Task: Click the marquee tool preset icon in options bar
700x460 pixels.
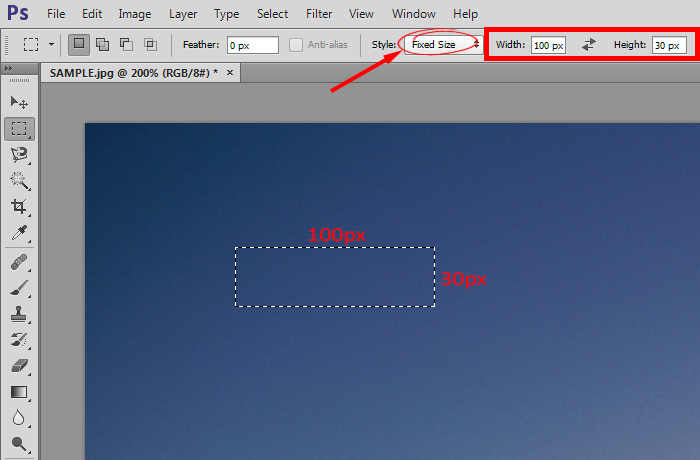Action: pos(31,44)
